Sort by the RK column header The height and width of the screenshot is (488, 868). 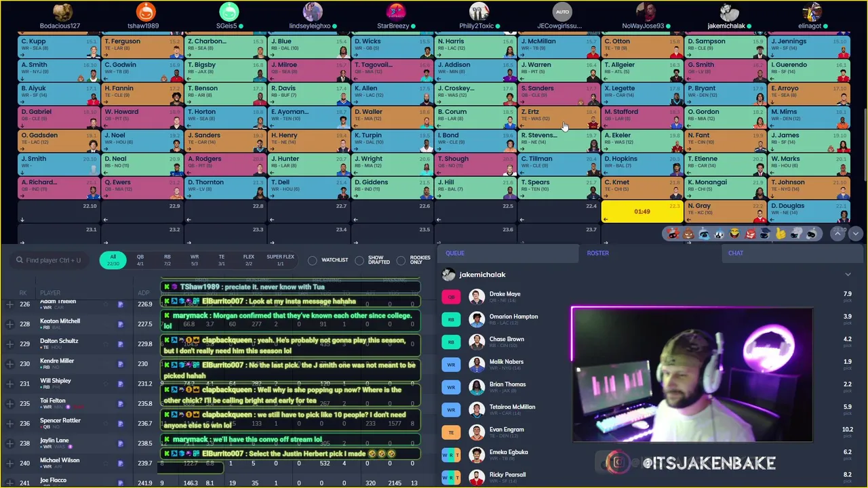23,293
